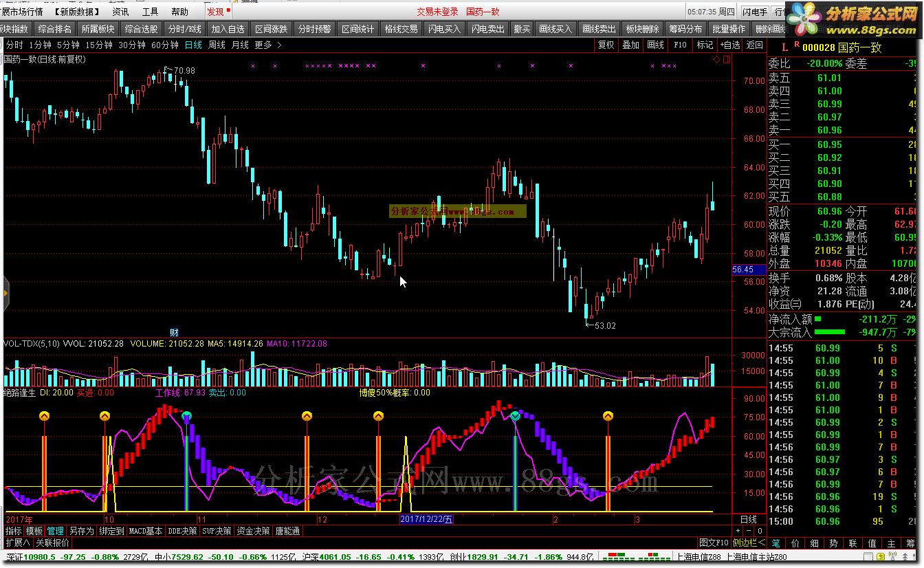Open the 资讯 menu
The height and width of the screenshot is (568, 924).
point(120,12)
